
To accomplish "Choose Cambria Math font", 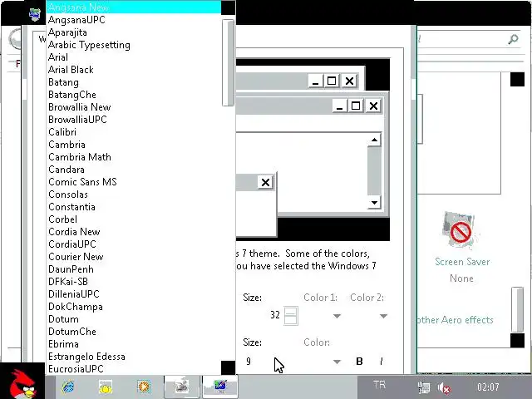I will click(x=134, y=157).
